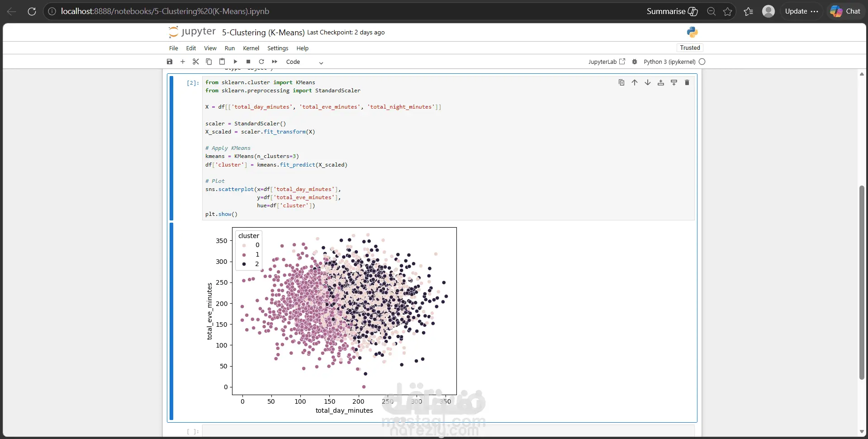Open the Kernel menu
Viewport: 868px width, 439px height.
(x=251, y=48)
